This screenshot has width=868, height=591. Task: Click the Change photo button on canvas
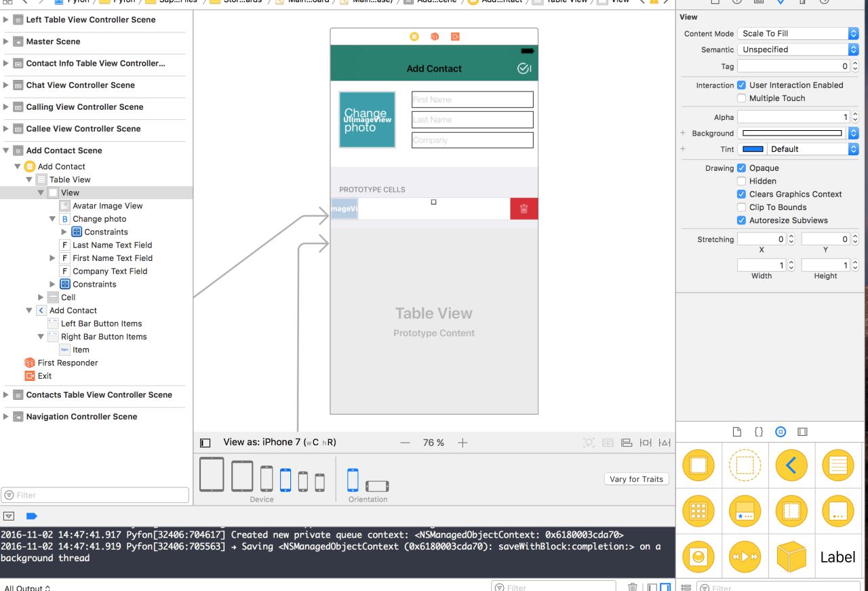click(367, 119)
